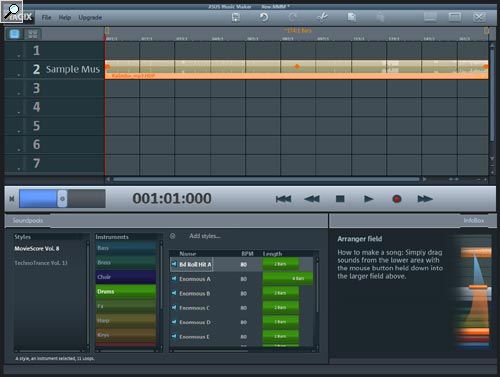Select the Sample Mus track 2 header
The height and width of the screenshot is (377, 500).
54,69
